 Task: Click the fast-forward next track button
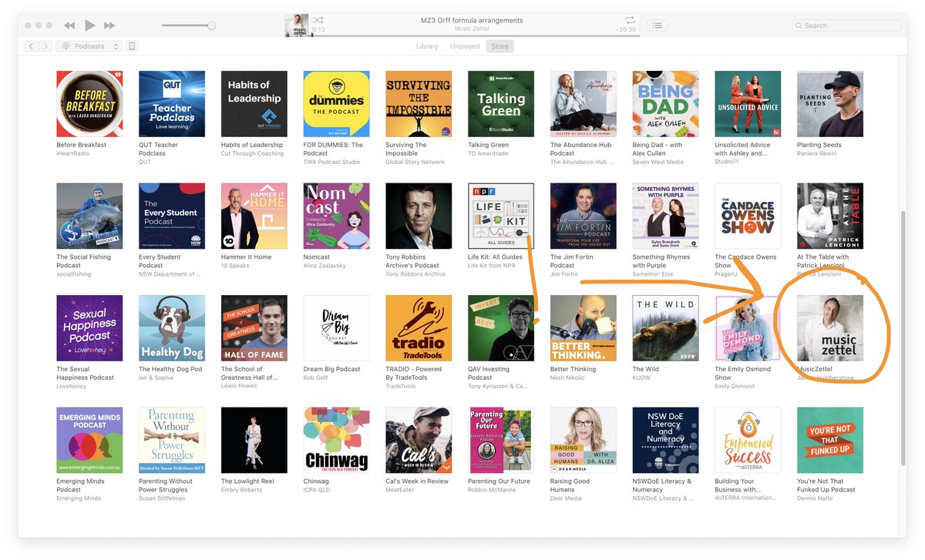pos(110,25)
